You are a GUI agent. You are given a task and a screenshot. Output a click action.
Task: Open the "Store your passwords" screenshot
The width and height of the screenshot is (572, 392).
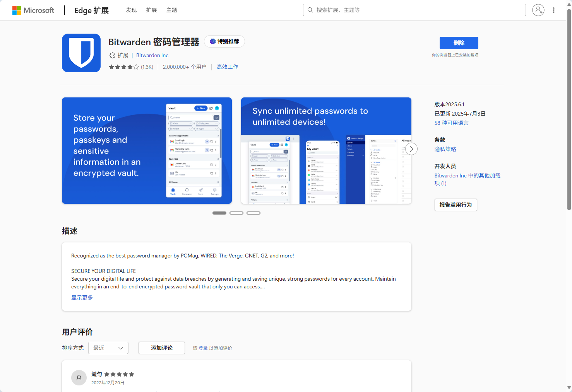pyautogui.click(x=147, y=150)
